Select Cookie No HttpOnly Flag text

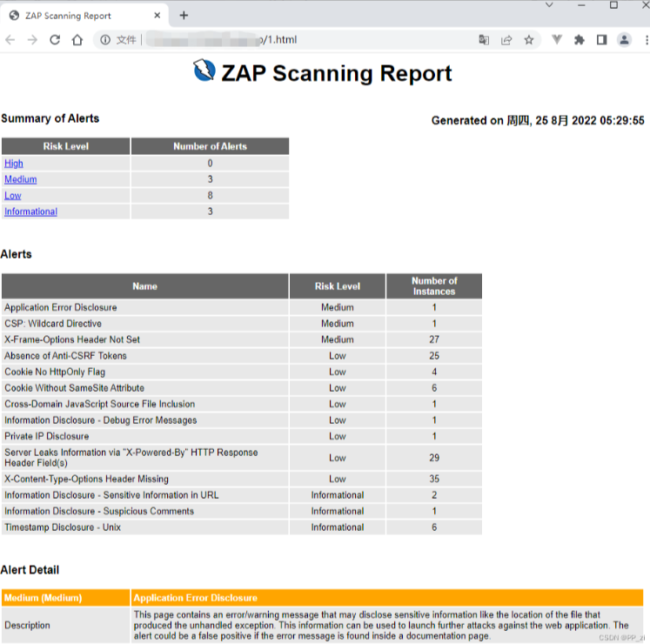click(55, 372)
